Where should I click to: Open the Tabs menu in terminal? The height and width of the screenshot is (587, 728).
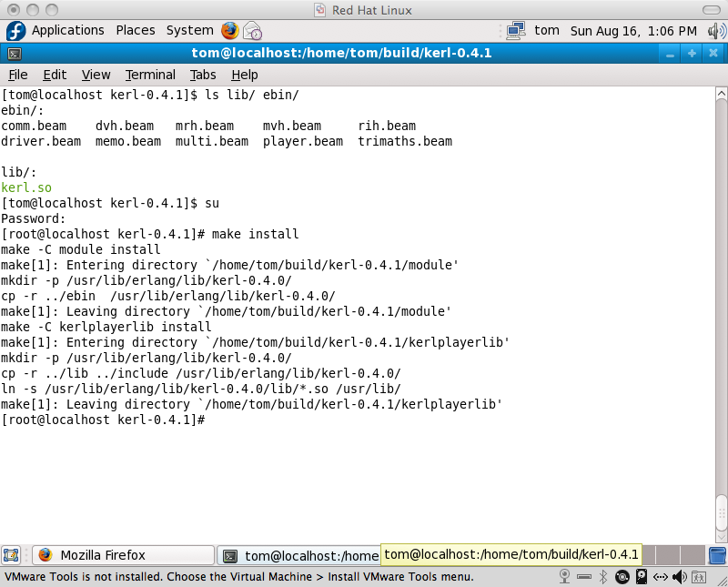click(203, 75)
